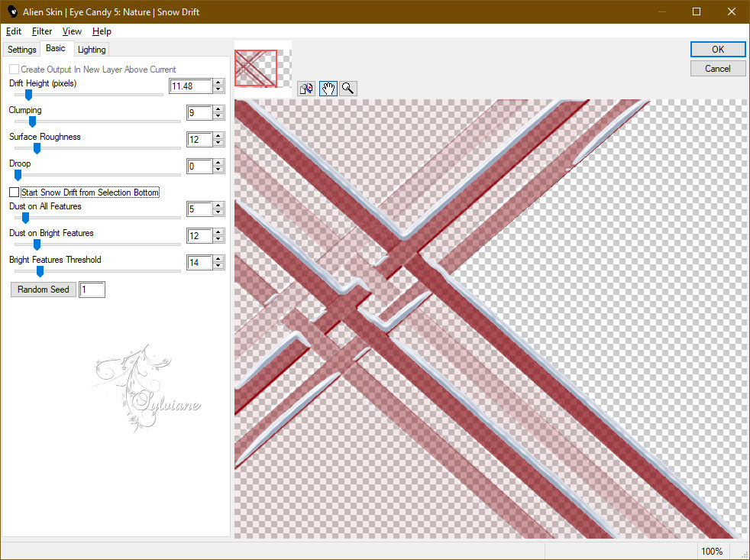This screenshot has height=560, width=750.
Task: Maximize the Snow Drift window
Action: pyautogui.click(x=697, y=11)
